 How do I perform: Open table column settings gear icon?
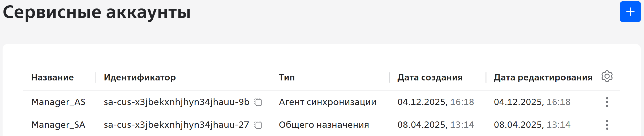(x=607, y=76)
